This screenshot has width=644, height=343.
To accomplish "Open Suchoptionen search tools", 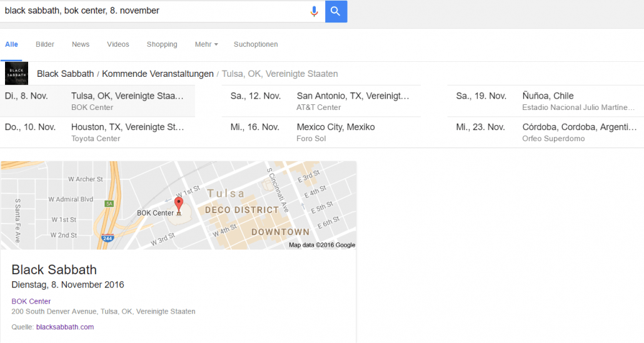I will tap(256, 44).
